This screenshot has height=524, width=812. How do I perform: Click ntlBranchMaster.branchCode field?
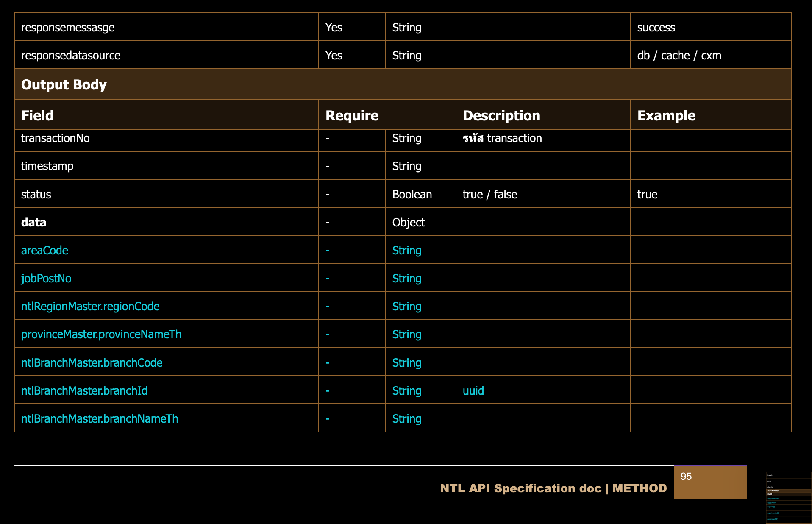[92, 362]
